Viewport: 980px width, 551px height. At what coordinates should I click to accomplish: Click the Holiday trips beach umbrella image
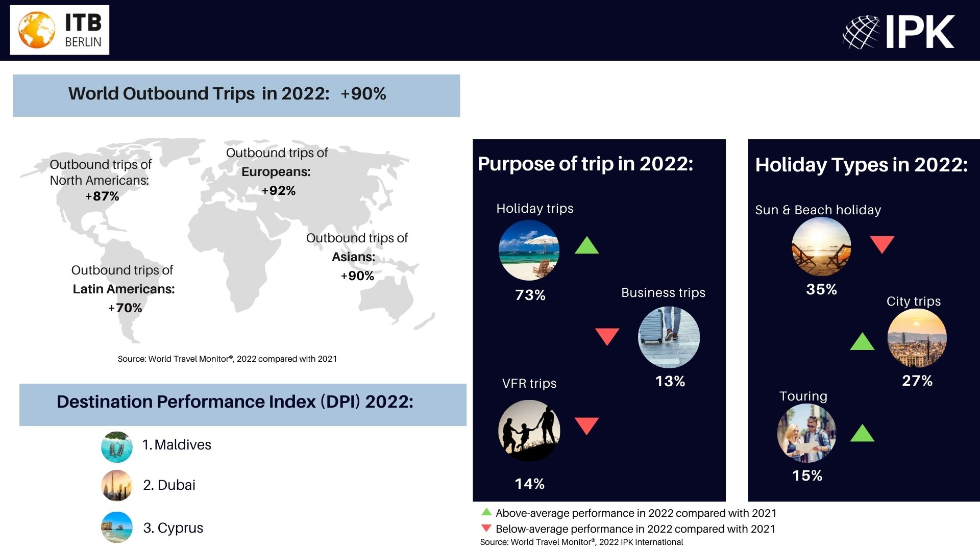pyautogui.click(x=529, y=250)
